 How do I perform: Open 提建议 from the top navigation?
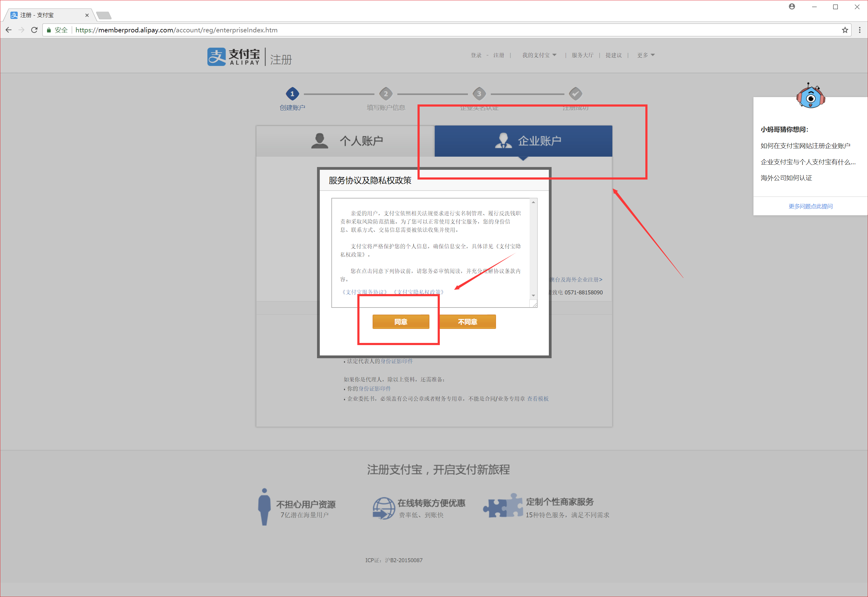point(614,55)
